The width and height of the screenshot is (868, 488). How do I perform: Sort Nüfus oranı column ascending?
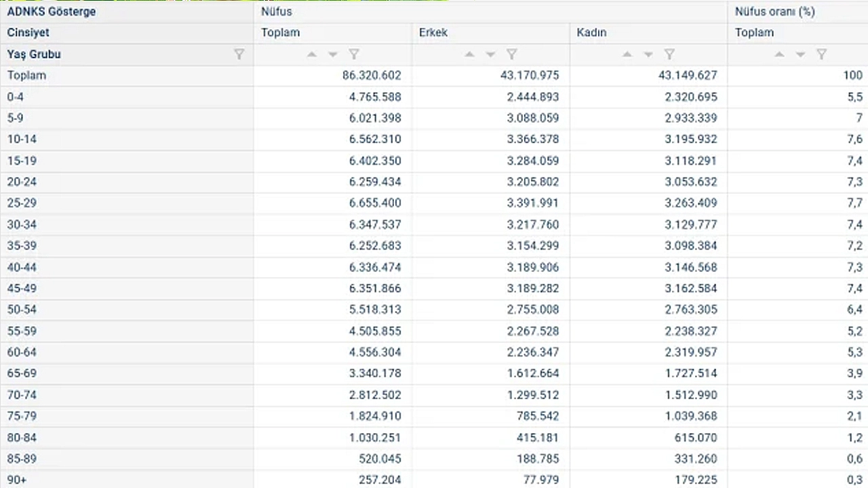point(779,54)
